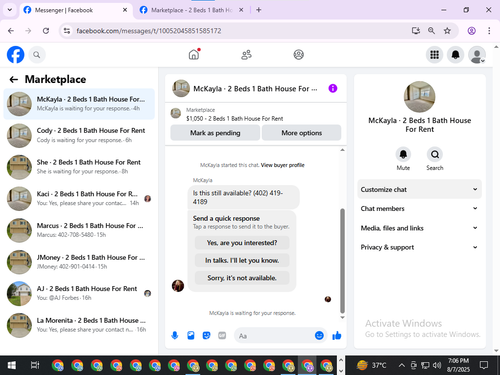
Task: Switch to the Messenger | Facebook tab
Action: [x=76, y=10]
